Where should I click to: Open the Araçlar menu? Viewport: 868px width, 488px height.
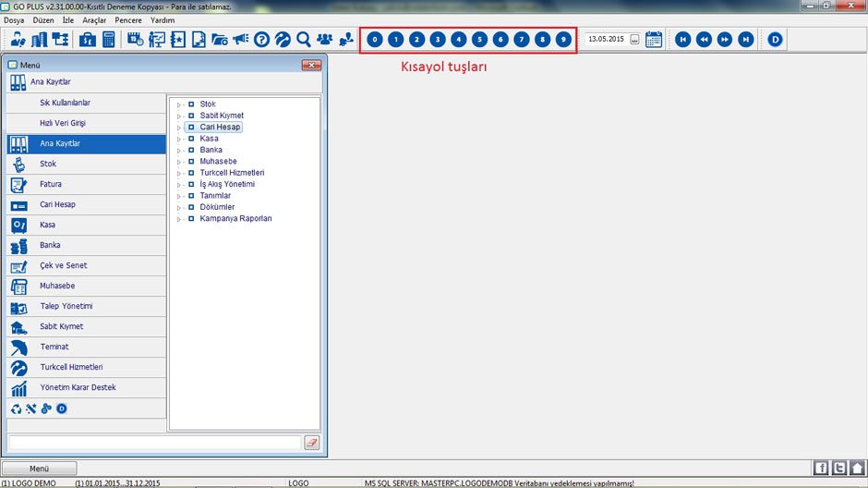[94, 20]
